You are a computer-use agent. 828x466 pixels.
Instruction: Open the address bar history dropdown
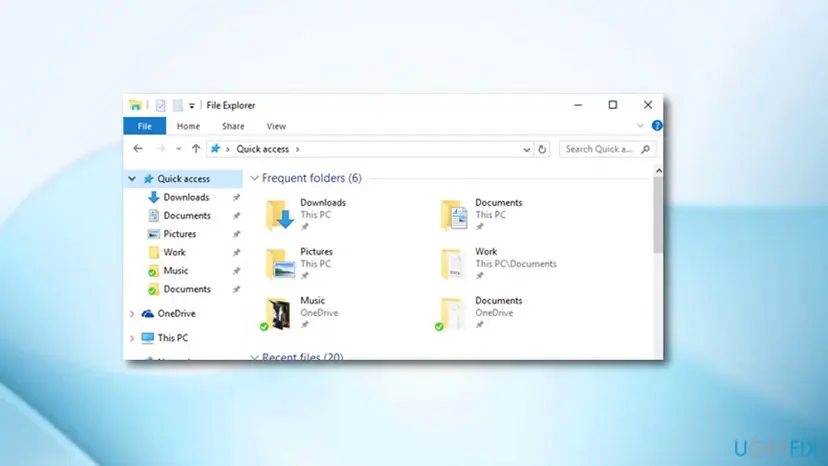click(526, 150)
